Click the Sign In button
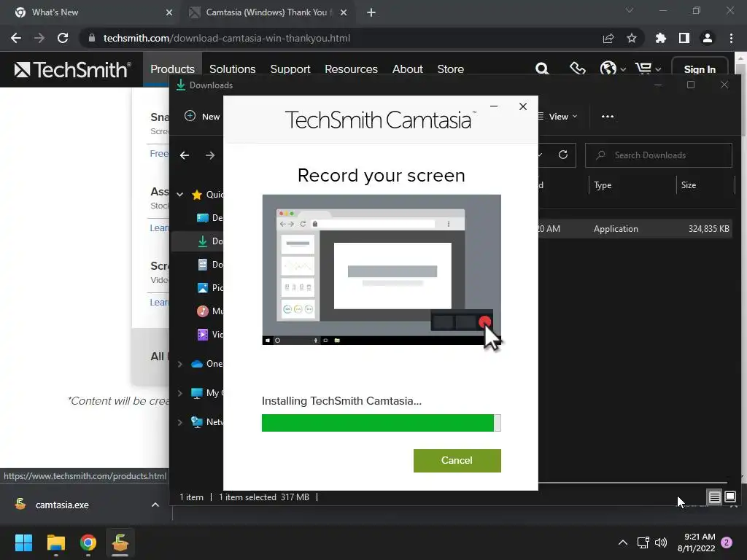747x560 pixels. click(700, 69)
